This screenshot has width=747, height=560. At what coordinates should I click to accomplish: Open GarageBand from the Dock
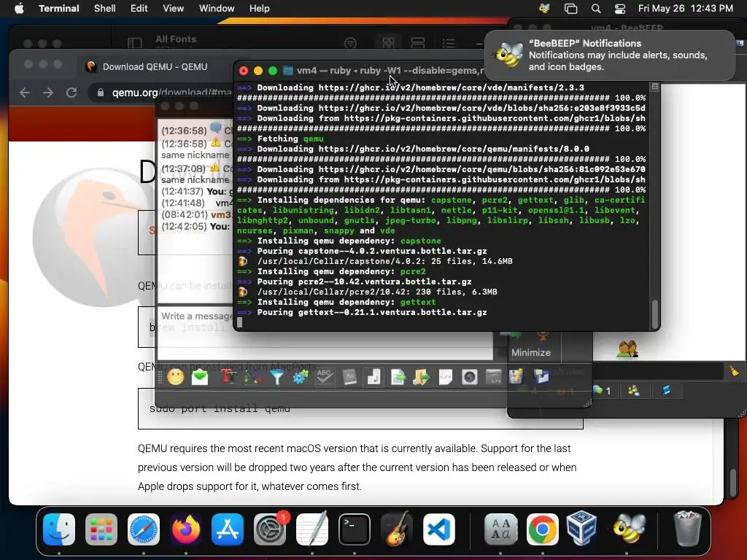(x=397, y=529)
